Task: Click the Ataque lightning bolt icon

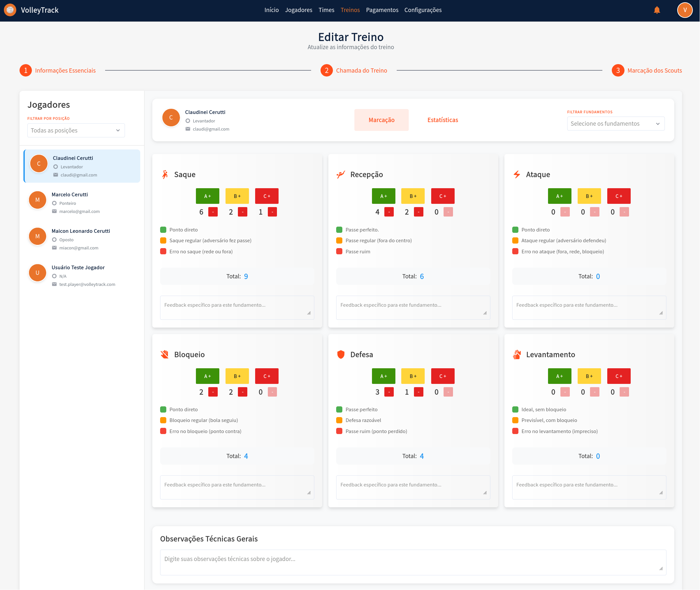Action: click(517, 174)
